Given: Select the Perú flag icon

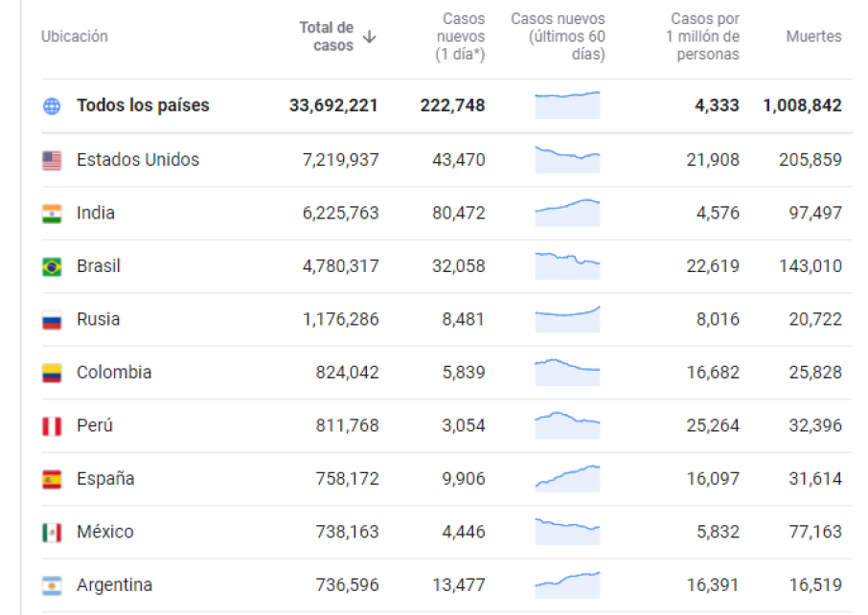Looking at the screenshot, I should (52, 426).
